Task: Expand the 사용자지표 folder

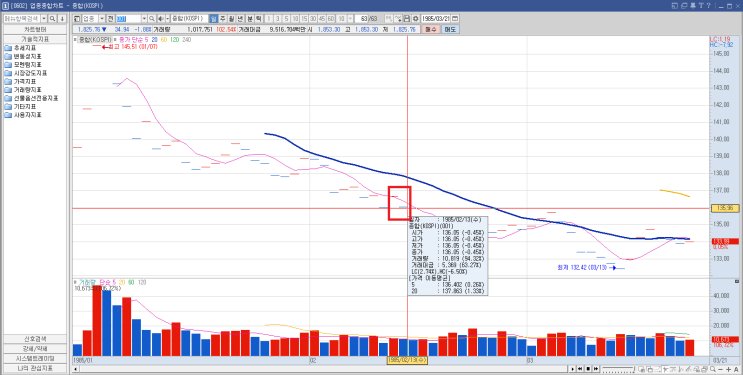Action: coord(23,115)
